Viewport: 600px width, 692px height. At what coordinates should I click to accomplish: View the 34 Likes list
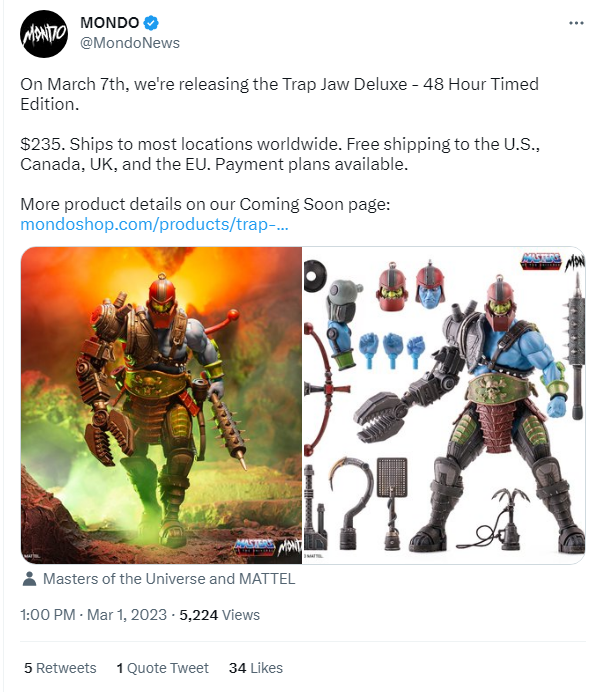tap(256, 668)
